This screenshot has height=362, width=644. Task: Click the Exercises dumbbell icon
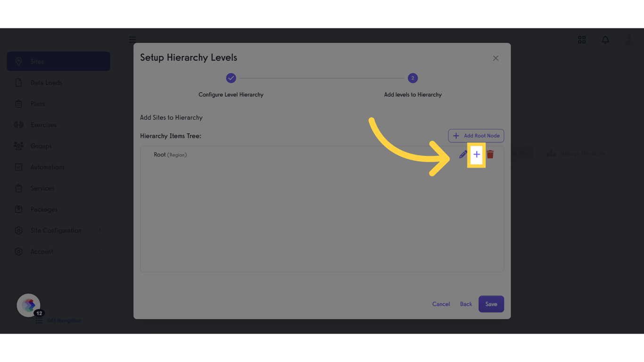click(18, 125)
